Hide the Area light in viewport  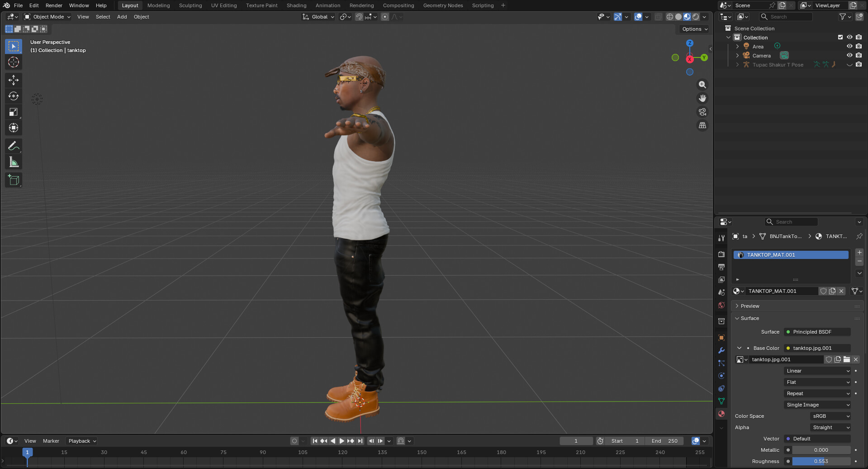(849, 46)
